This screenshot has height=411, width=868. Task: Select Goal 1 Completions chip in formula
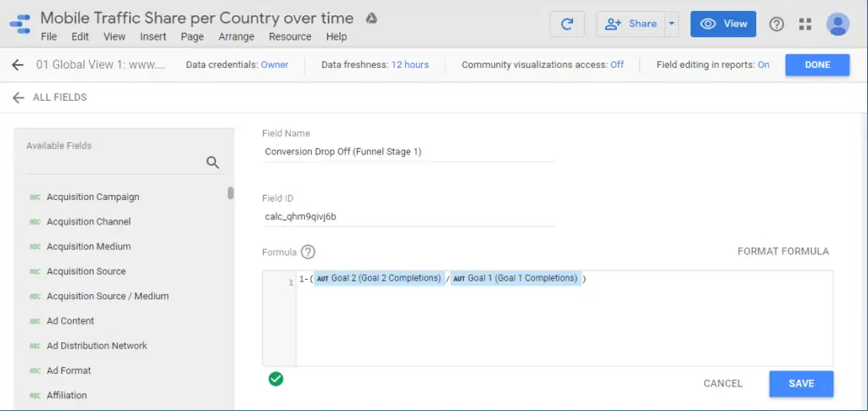point(515,278)
